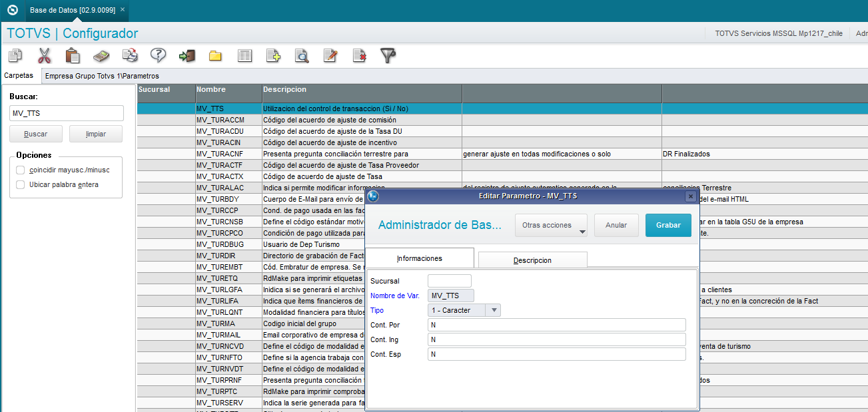Open the Tipo dropdown
Image resolution: width=868 pixels, height=412 pixels.
[494, 310]
